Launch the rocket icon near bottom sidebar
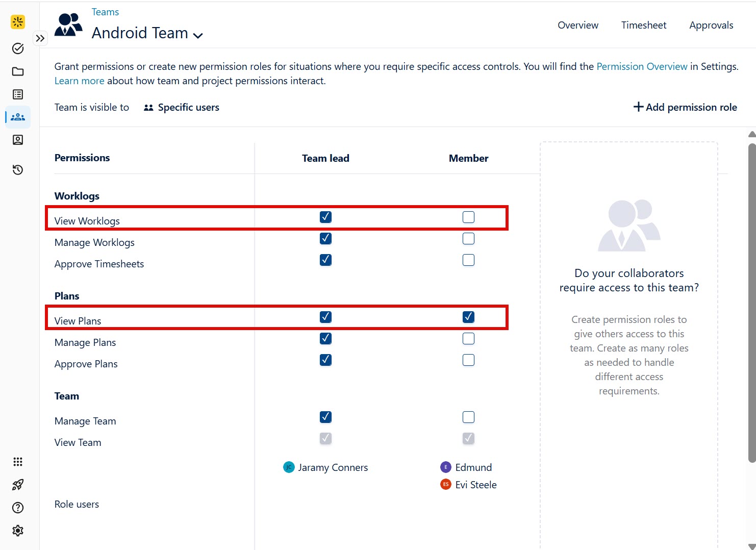Image resolution: width=756 pixels, height=550 pixels. (x=17, y=484)
